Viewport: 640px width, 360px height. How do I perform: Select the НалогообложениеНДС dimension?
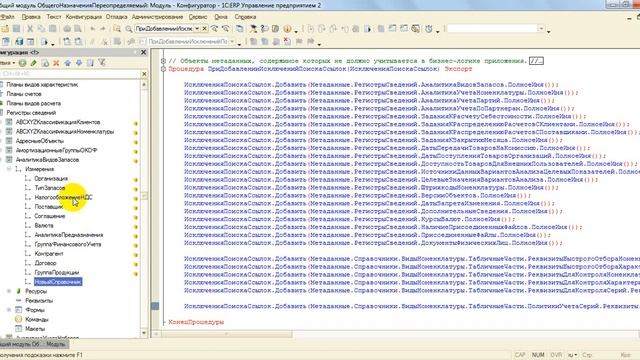64,197
